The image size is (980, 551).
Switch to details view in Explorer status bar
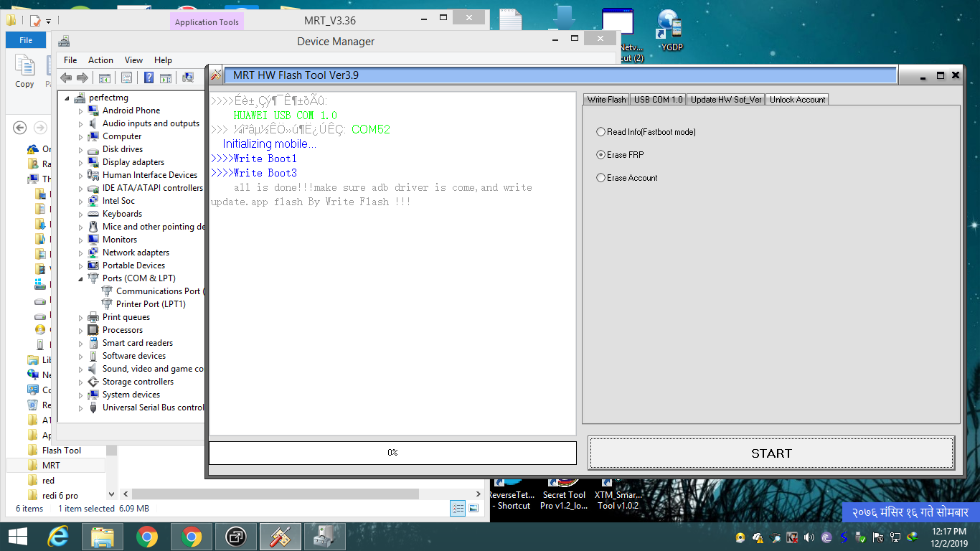pos(458,509)
